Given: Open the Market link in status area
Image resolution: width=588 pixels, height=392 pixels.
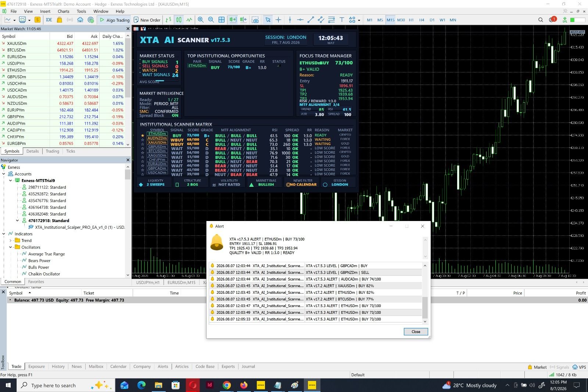Looking at the screenshot, I should pos(537,367).
